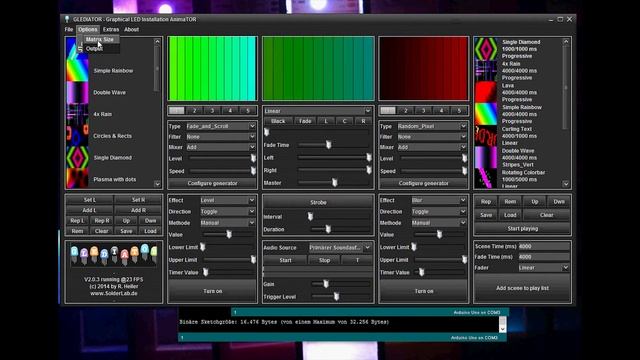Viewport: 640px width, 360px height.
Task: Click the center mixed output preview
Action: point(318,68)
